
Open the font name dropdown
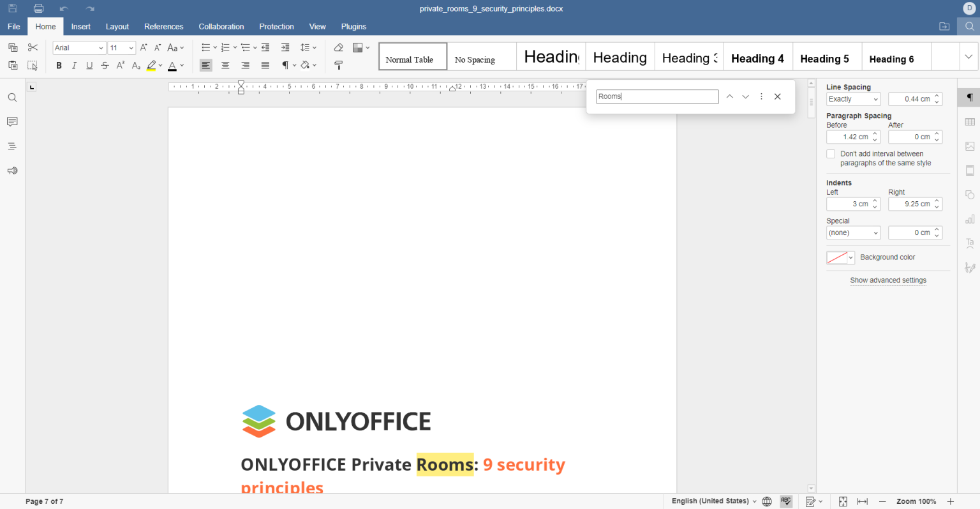pyautogui.click(x=78, y=47)
